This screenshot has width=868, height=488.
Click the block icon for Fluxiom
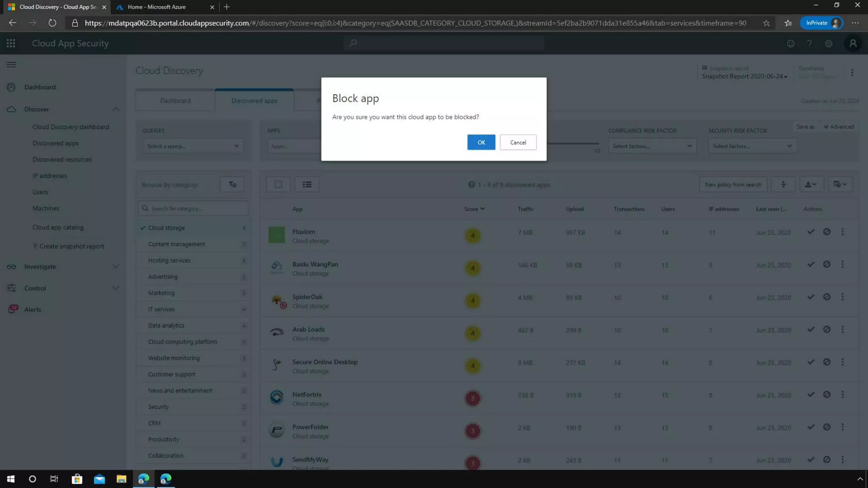pyautogui.click(x=826, y=232)
